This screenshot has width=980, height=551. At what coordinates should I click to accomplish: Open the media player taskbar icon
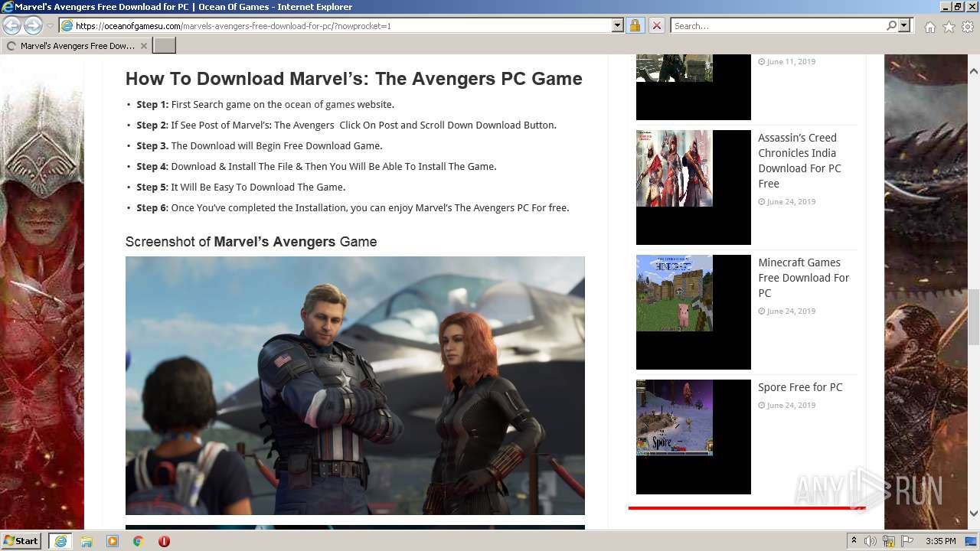[113, 541]
